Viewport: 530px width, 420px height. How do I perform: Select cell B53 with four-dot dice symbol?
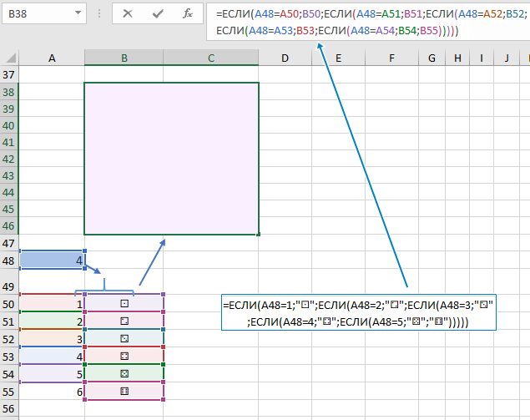coord(124,357)
